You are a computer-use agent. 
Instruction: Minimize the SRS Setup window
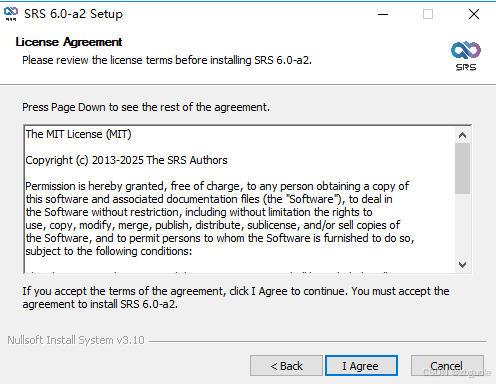coord(383,14)
